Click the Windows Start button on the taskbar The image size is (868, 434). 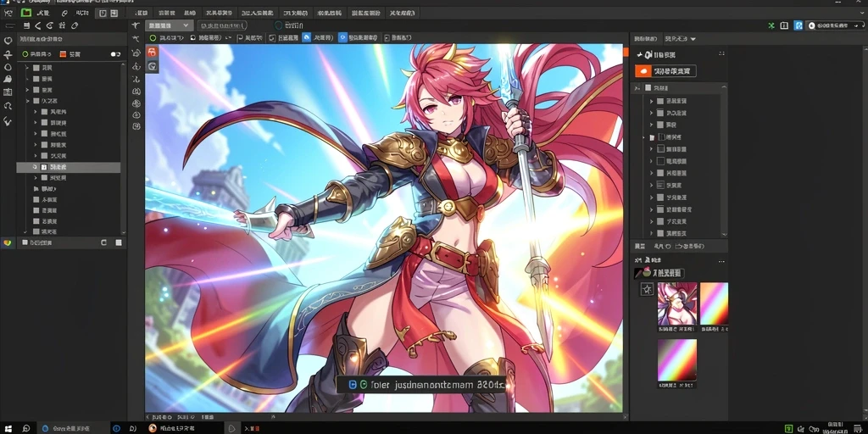click(x=8, y=428)
